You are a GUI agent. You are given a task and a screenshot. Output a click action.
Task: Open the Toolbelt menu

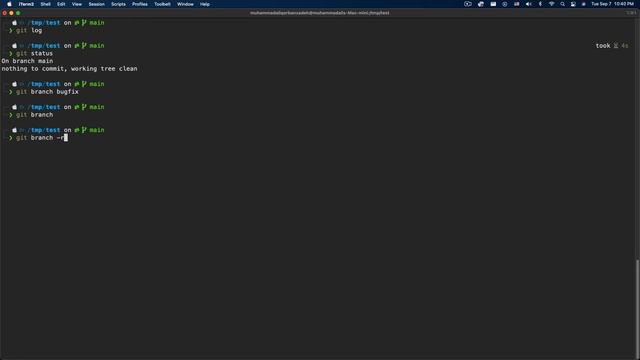click(162, 4)
